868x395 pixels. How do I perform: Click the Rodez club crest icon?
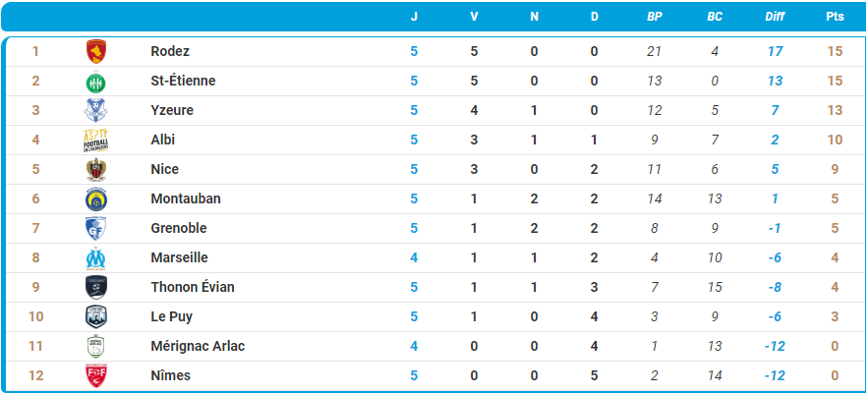coord(95,51)
